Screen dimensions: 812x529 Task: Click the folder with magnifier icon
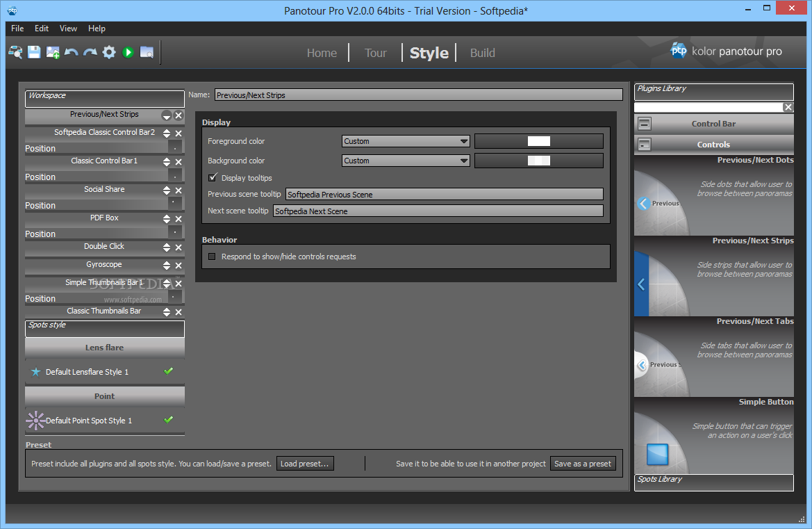point(147,52)
